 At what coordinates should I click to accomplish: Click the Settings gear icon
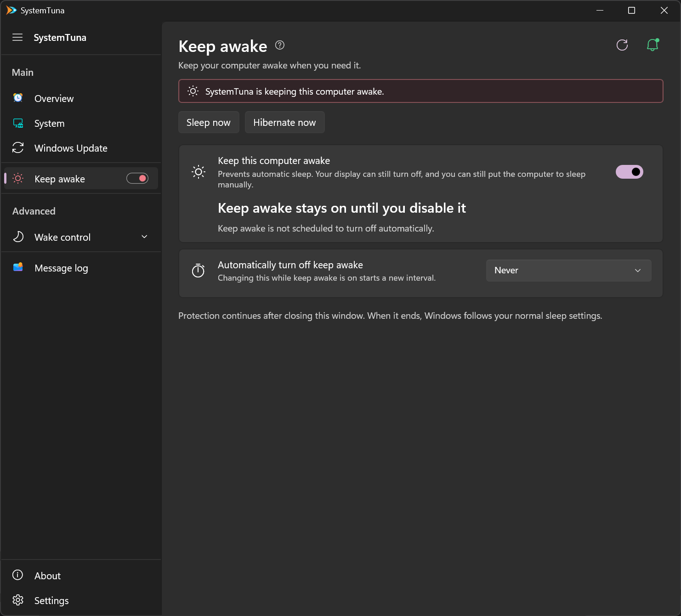[18, 600]
